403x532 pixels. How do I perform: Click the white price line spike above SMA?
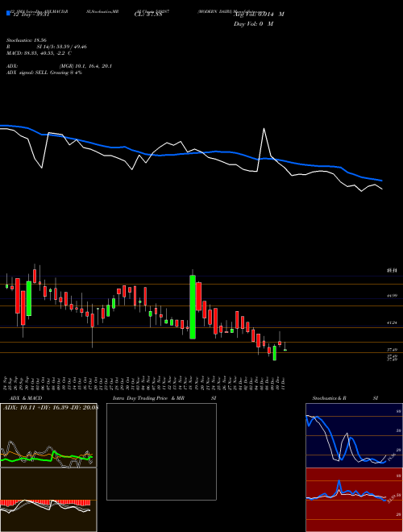(264, 129)
